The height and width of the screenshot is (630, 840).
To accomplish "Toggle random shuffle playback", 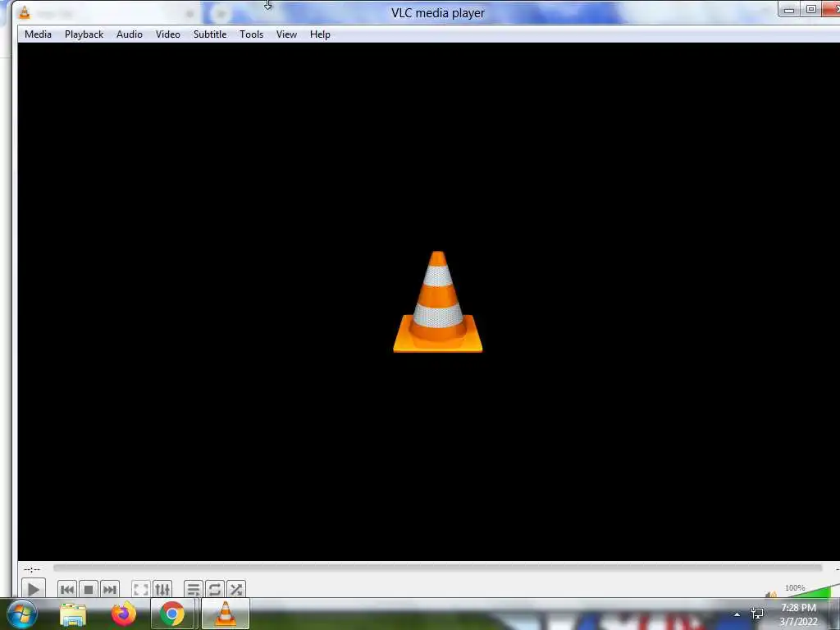I will click(236, 589).
